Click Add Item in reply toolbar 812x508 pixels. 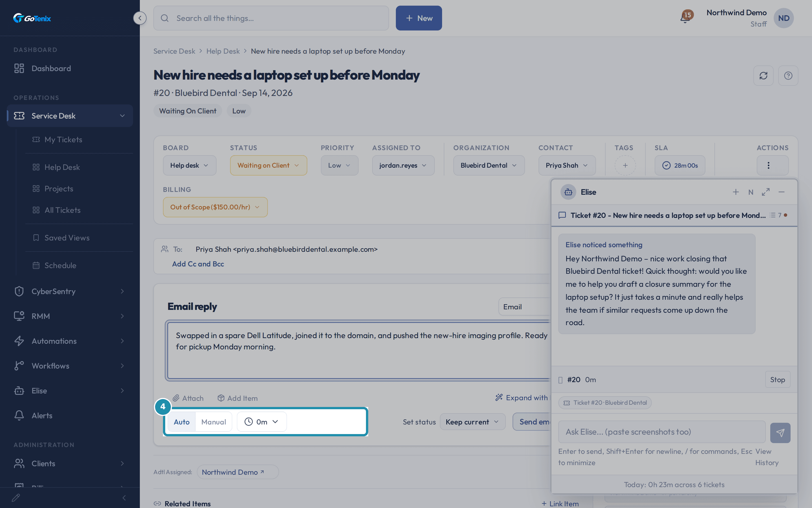pyautogui.click(x=238, y=398)
